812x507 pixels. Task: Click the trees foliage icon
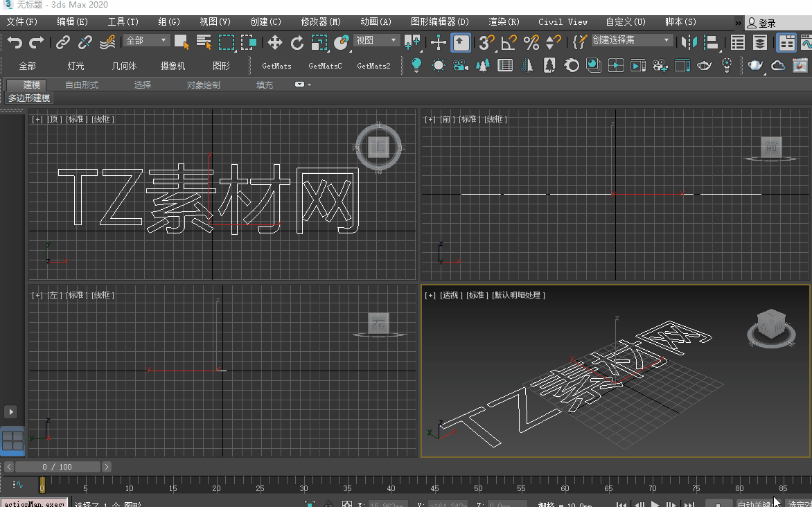[x=483, y=65]
